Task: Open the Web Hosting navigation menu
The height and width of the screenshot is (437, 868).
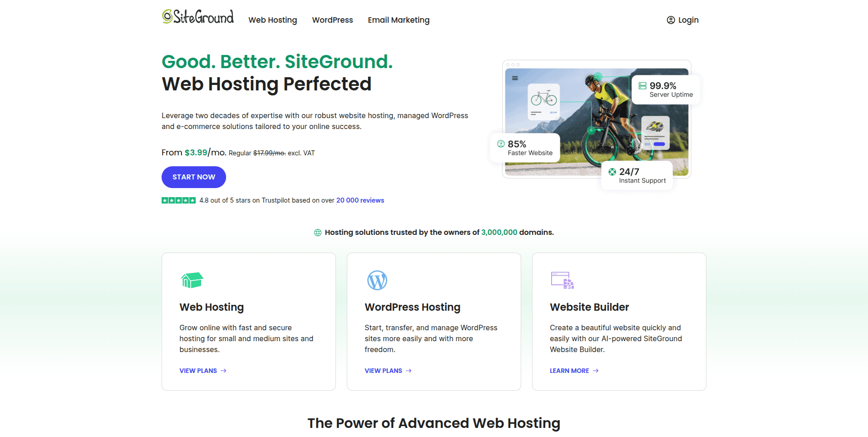Action: (x=272, y=20)
